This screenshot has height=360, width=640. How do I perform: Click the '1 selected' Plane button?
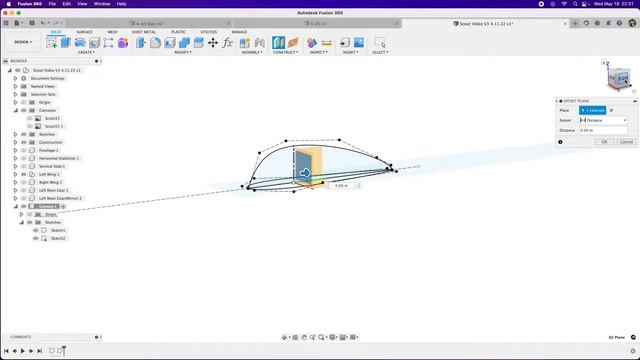pyautogui.click(x=593, y=111)
